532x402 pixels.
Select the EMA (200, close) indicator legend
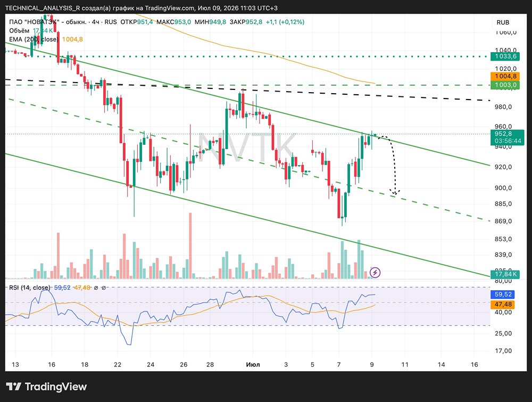(34, 39)
